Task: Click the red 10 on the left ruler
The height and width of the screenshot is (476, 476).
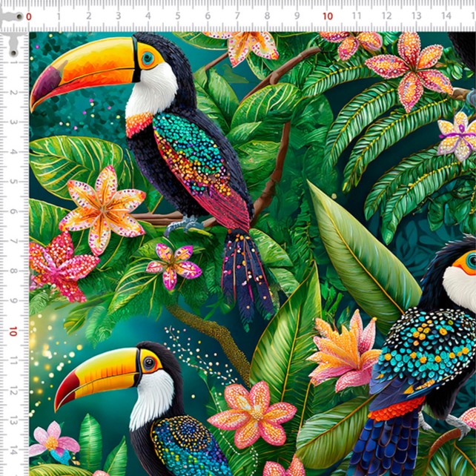Action: coord(13,331)
